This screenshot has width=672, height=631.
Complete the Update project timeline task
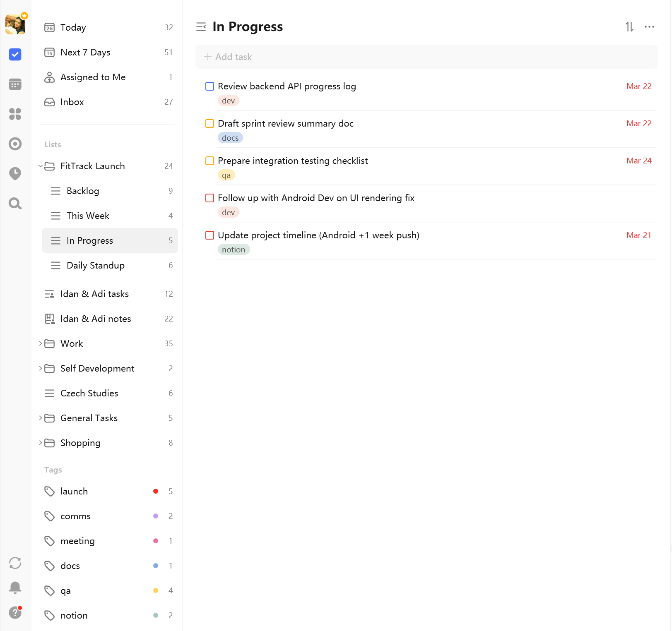[x=210, y=235]
